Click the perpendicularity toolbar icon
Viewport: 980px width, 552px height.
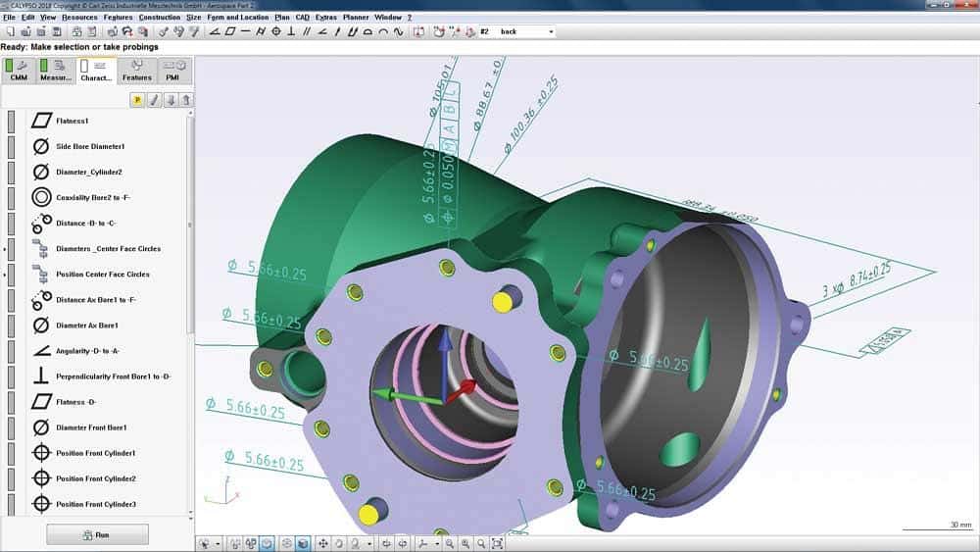291,31
